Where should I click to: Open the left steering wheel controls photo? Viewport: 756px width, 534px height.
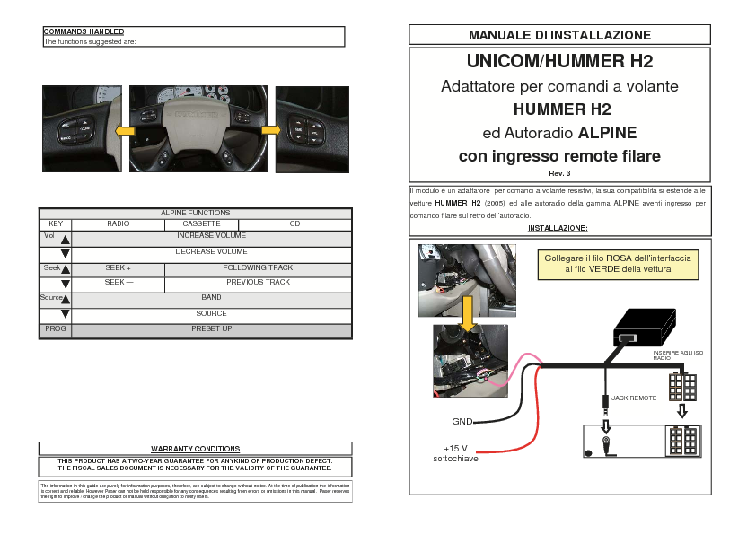pos(82,128)
